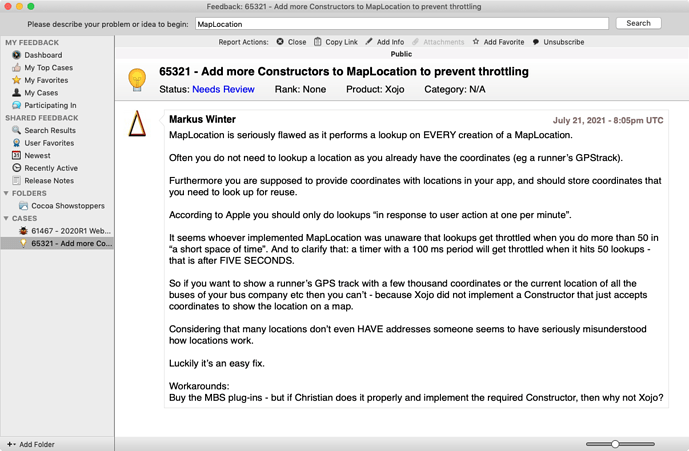Select the Newest row
Screen dimensions: 689x451
pos(57,155)
